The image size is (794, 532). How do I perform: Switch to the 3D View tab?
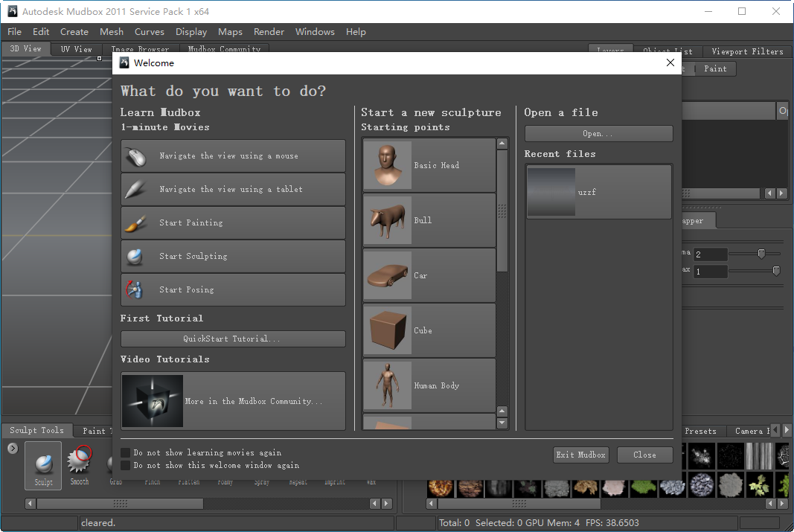[25, 48]
